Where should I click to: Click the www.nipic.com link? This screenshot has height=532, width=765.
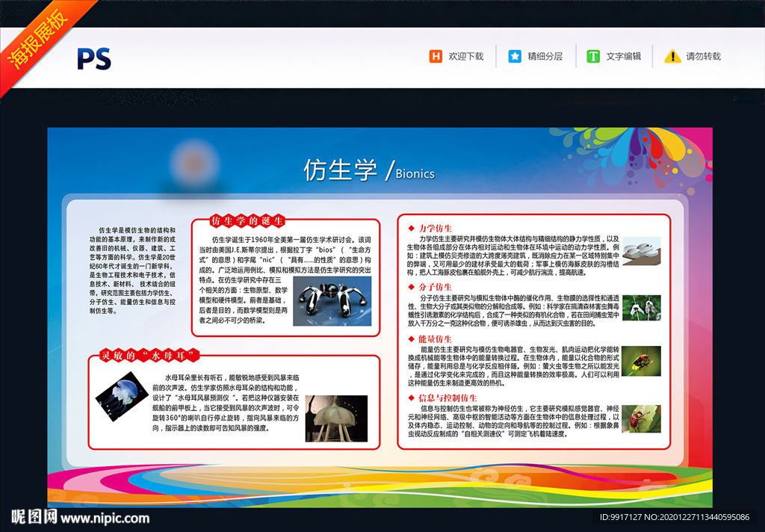click(105, 518)
